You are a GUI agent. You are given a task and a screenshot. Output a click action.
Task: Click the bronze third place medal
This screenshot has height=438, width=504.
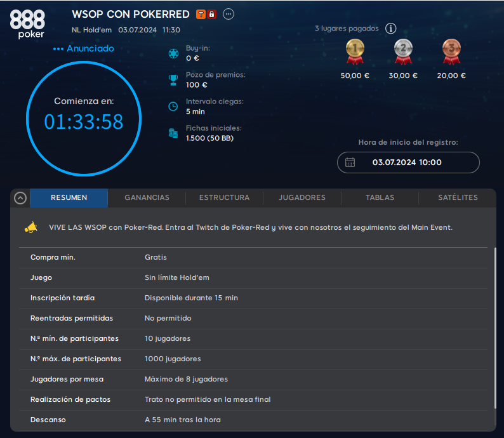[451, 51]
